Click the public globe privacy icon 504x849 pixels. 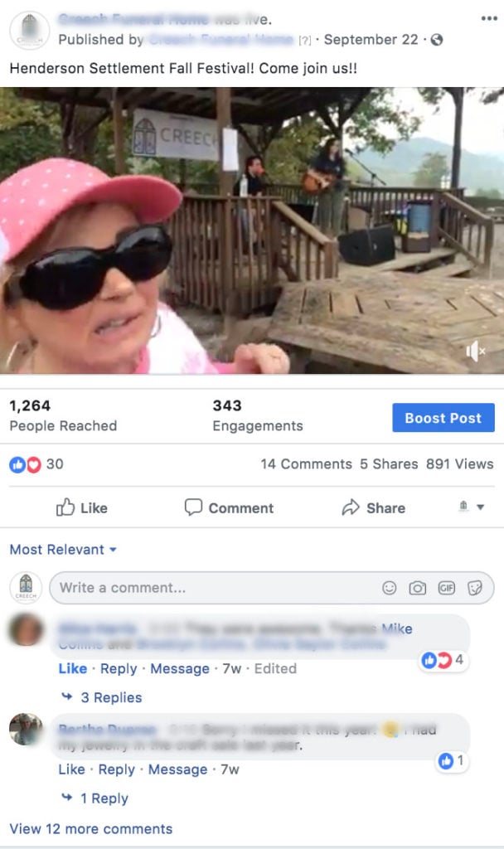[437, 40]
